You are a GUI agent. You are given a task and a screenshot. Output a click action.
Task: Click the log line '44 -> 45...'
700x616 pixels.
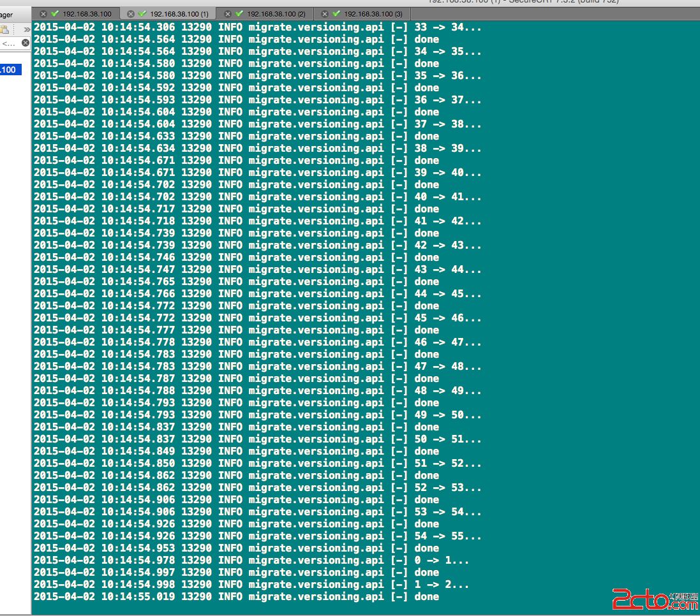(x=258, y=293)
